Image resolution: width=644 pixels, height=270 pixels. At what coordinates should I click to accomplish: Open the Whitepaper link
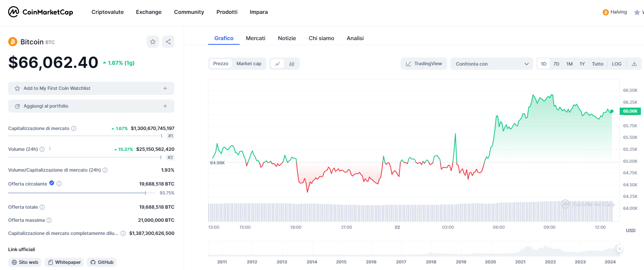pos(64,262)
